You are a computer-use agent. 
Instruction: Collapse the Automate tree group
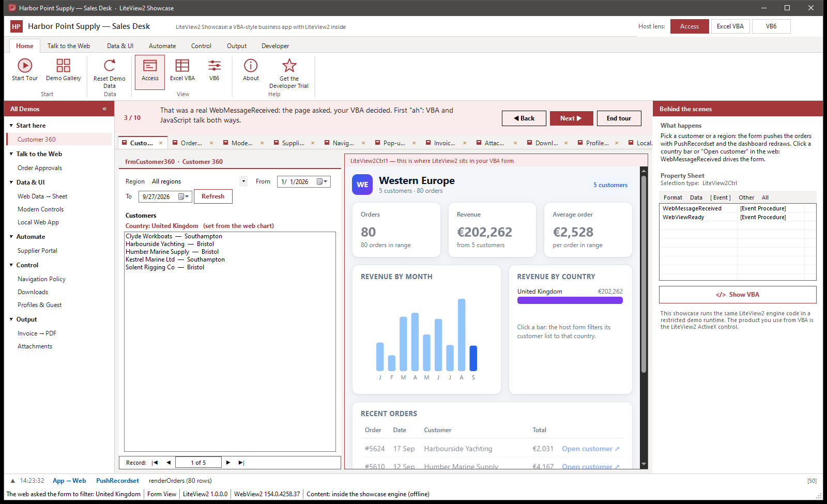(x=11, y=237)
